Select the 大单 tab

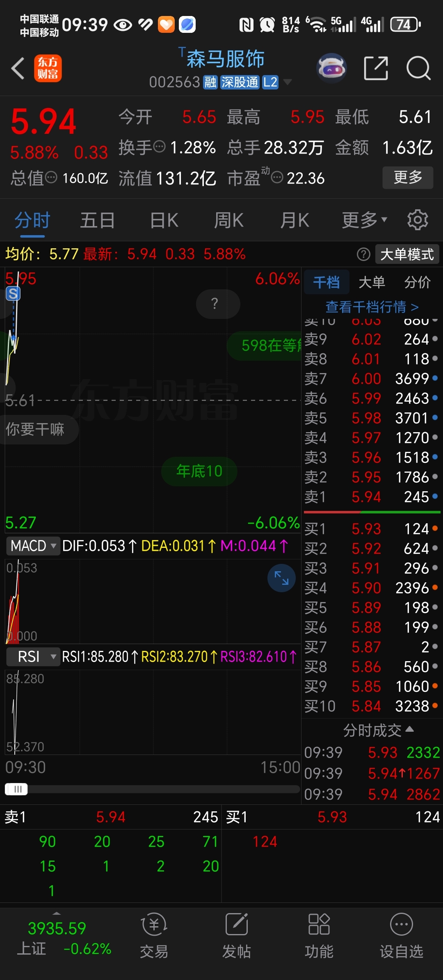click(372, 282)
